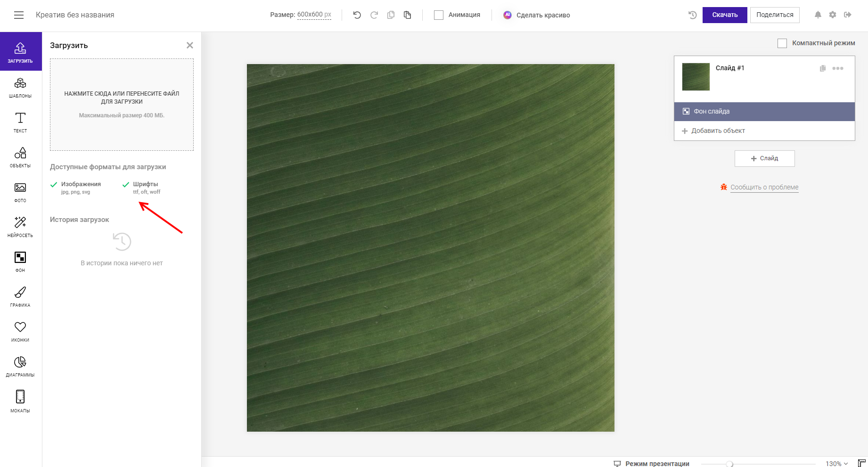This screenshot has height=467, width=868.
Task: Adjust the zoom slider handle
Action: [729, 464]
